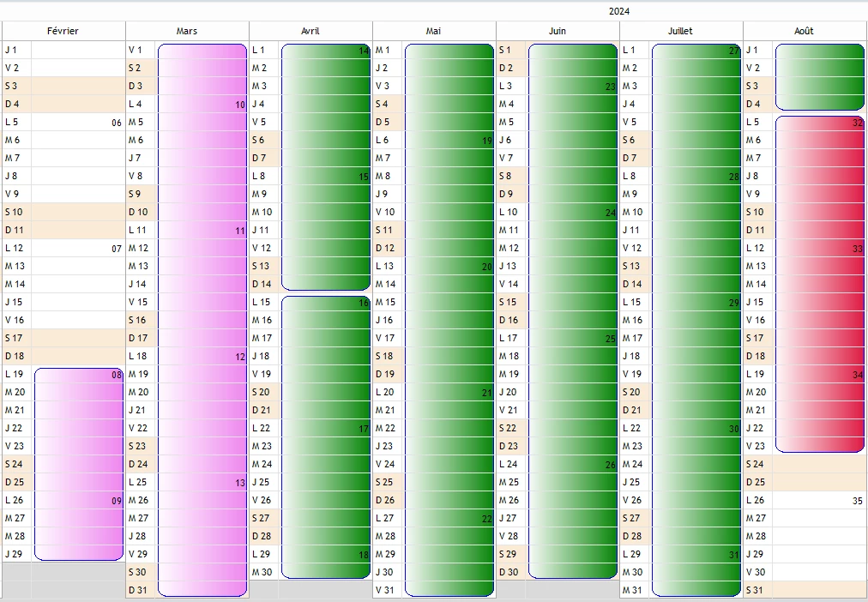The height and width of the screenshot is (602, 868).
Task: Select the Août month header
Action: [x=805, y=31]
